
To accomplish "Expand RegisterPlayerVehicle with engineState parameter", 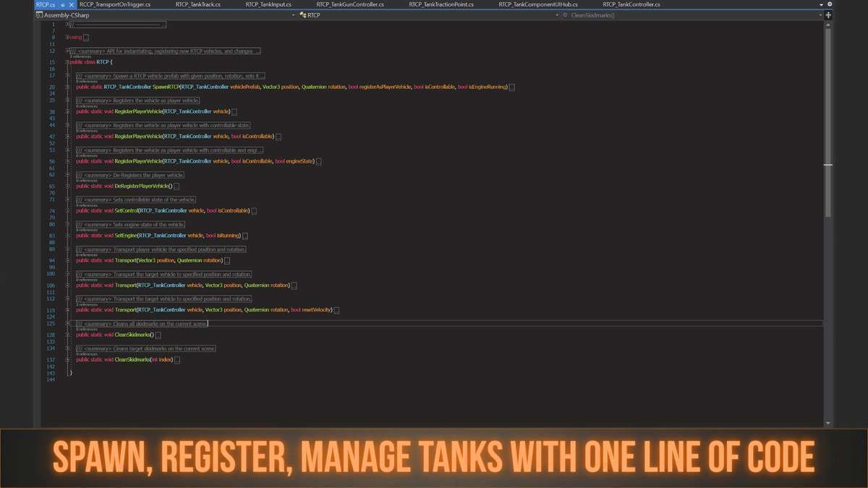I will 67,161.
